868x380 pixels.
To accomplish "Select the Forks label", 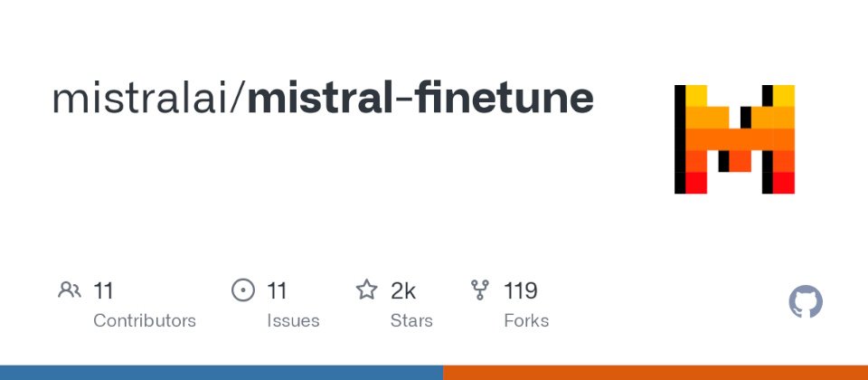I will click(x=526, y=320).
